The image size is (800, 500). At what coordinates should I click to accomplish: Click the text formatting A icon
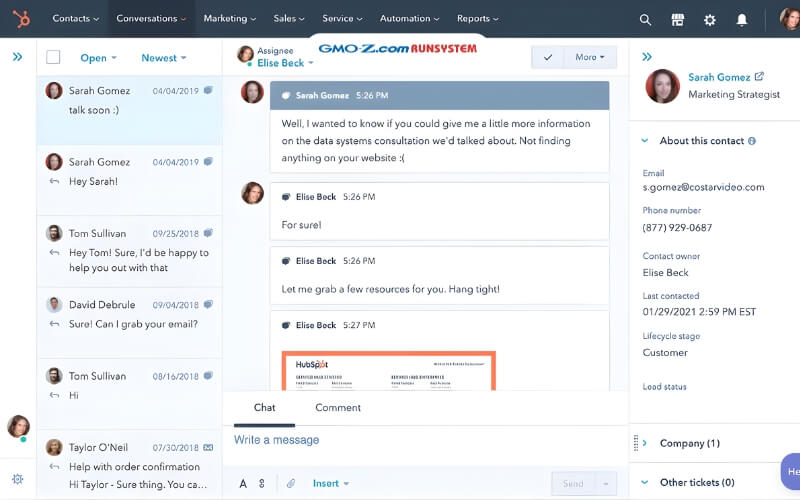click(x=243, y=484)
